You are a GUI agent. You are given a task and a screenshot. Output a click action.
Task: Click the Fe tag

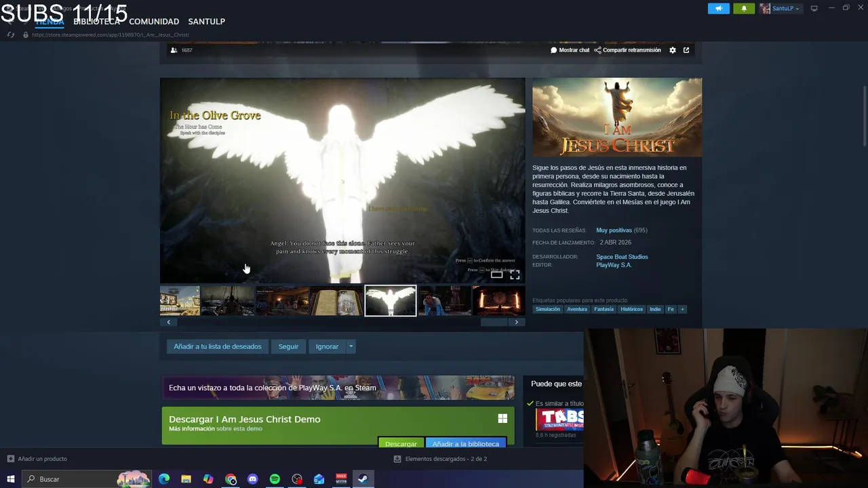click(671, 309)
